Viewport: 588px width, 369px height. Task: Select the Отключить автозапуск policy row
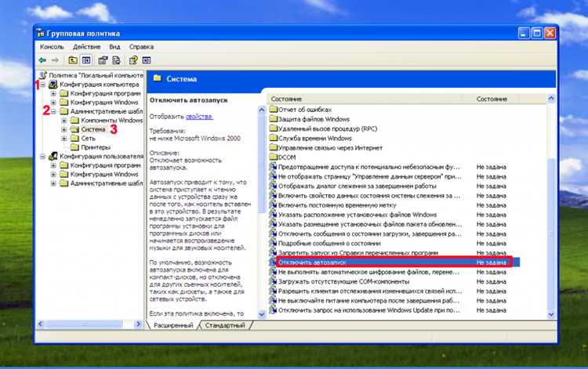(394, 262)
